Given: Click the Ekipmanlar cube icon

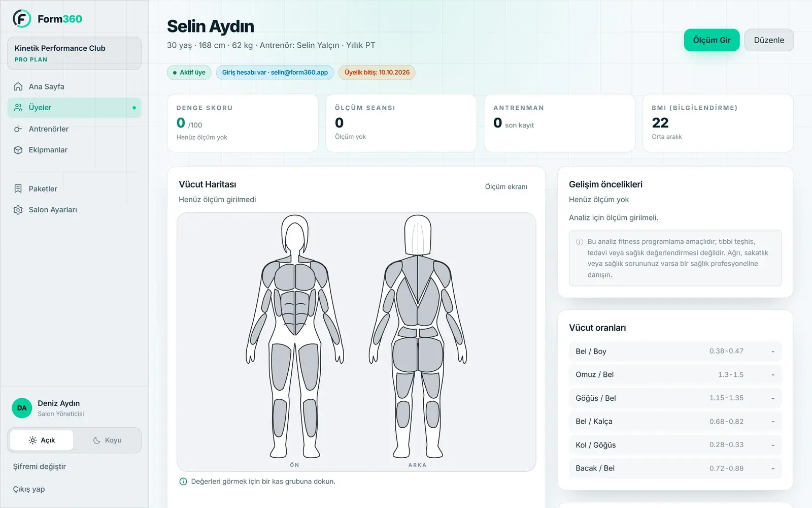Looking at the screenshot, I should [x=18, y=150].
